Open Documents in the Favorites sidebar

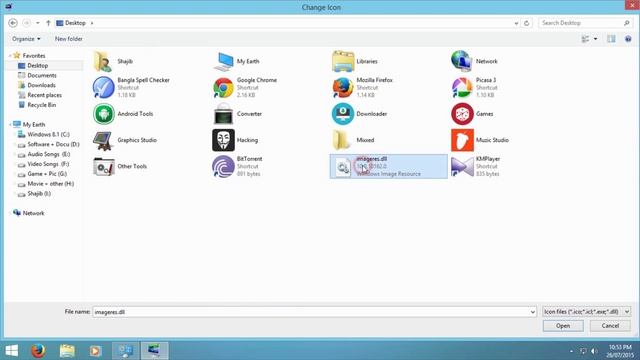tap(42, 75)
